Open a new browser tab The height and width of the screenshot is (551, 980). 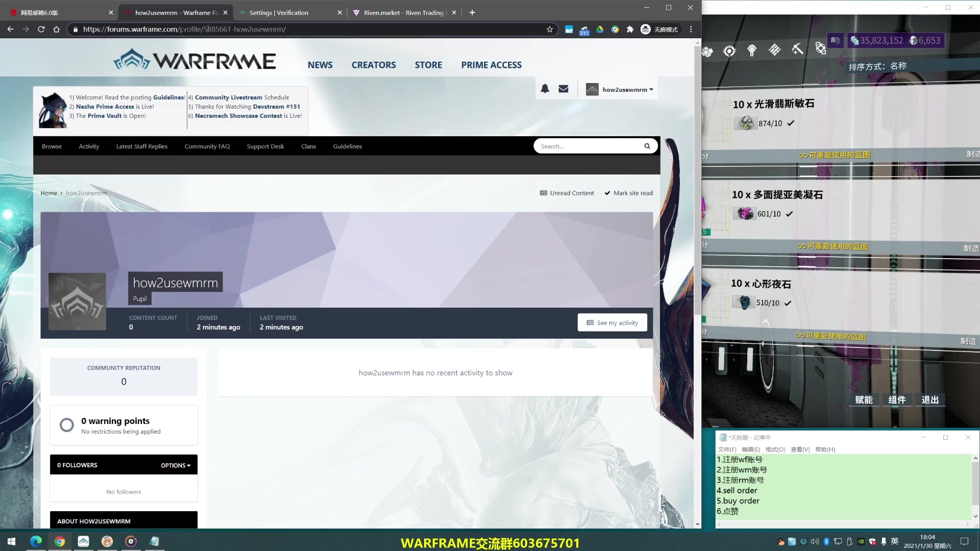coord(472,12)
